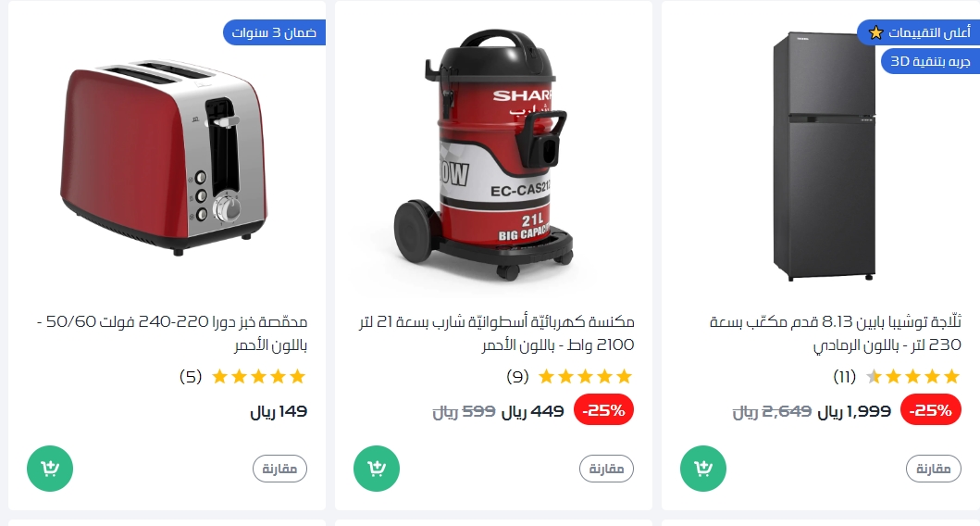Click the toaster's five-star rating
This screenshot has width=980, height=526.
tap(259, 377)
